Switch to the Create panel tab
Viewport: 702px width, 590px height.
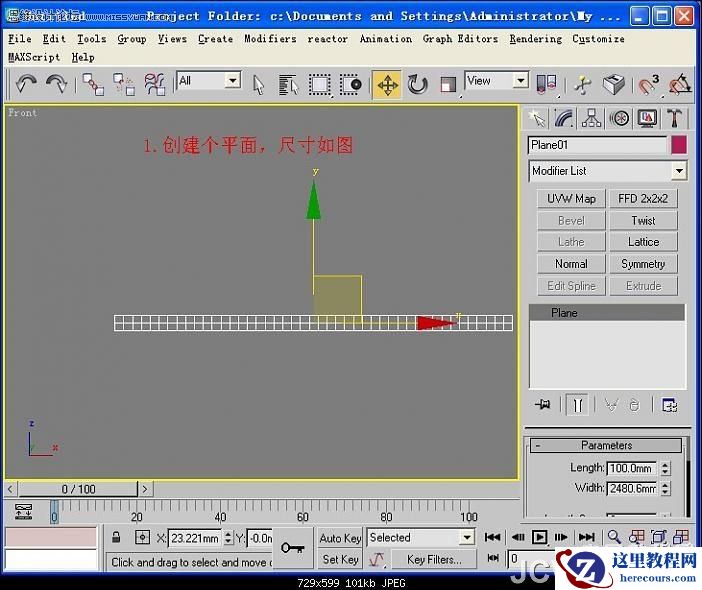coord(536,118)
